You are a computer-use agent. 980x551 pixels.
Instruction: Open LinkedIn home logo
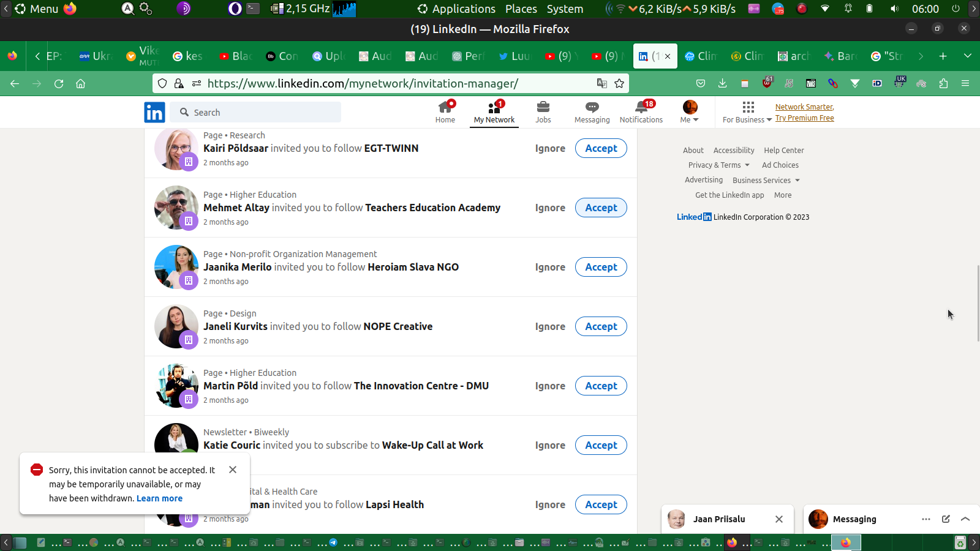click(155, 113)
